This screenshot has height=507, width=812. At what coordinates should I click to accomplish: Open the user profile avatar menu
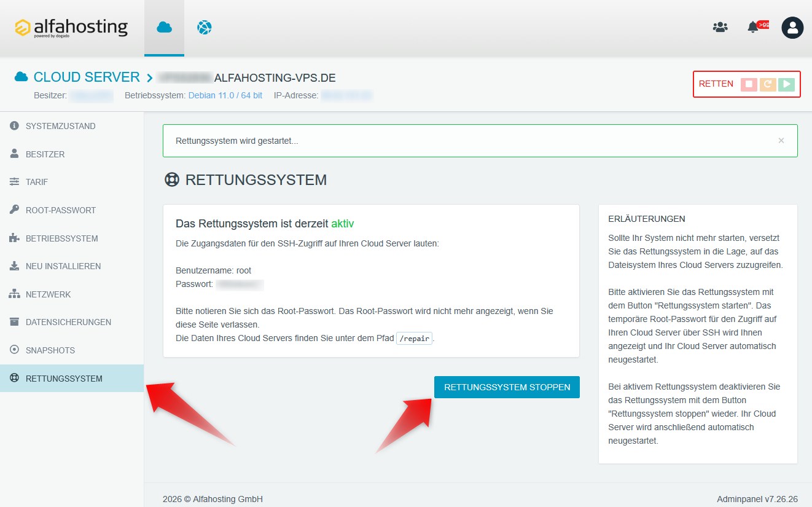(792, 27)
